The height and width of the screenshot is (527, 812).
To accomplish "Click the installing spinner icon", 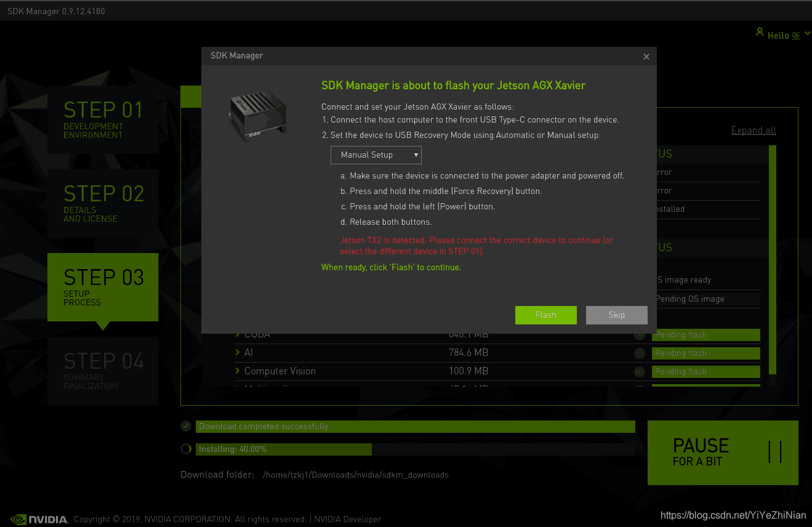I will click(x=186, y=449).
